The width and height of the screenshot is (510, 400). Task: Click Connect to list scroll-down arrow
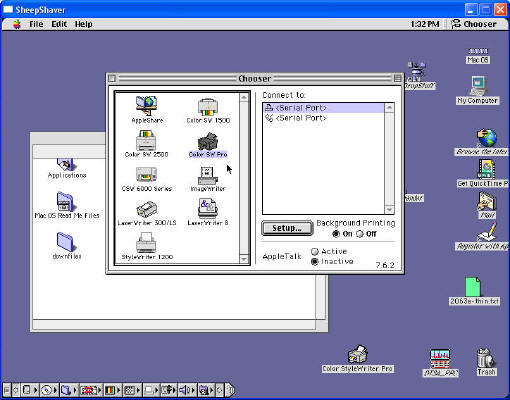click(389, 209)
